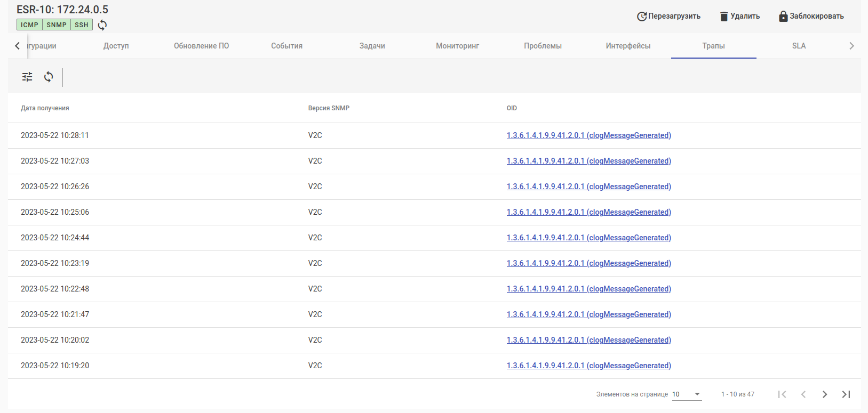This screenshot has height=413, width=868.
Task: Click the Перезагрузить reboot button
Action: click(668, 16)
